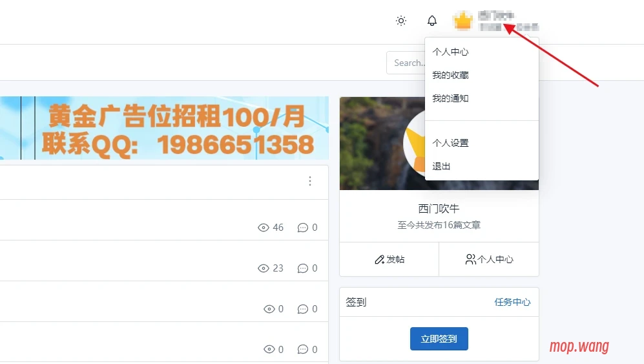The image size is (644, 364).
Task: Expand the blurred username dropdown in header
Action: click(508, 21)
